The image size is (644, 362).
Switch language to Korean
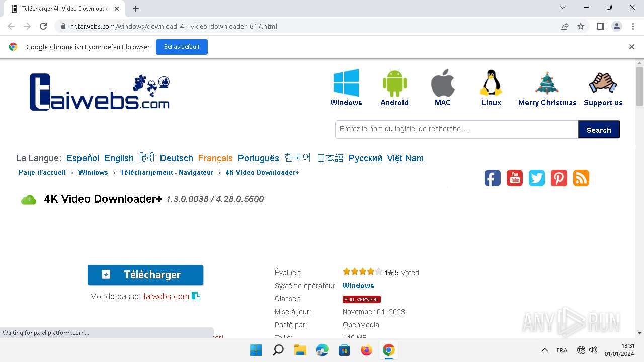[x=298, y=158]
